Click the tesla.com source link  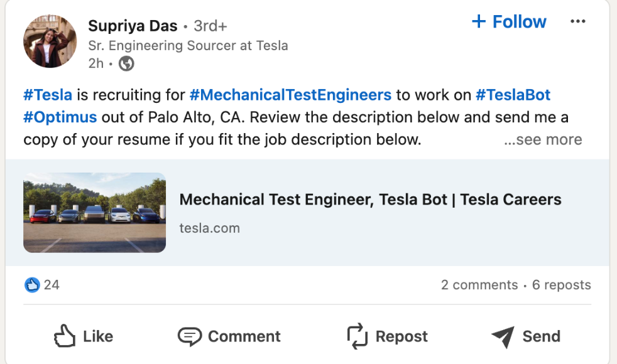(209, 228)
